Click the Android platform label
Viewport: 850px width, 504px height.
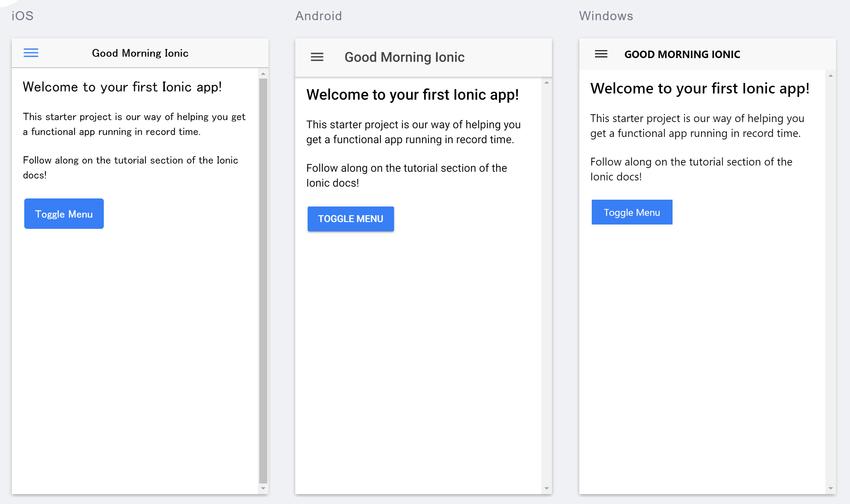pos(319,16)
